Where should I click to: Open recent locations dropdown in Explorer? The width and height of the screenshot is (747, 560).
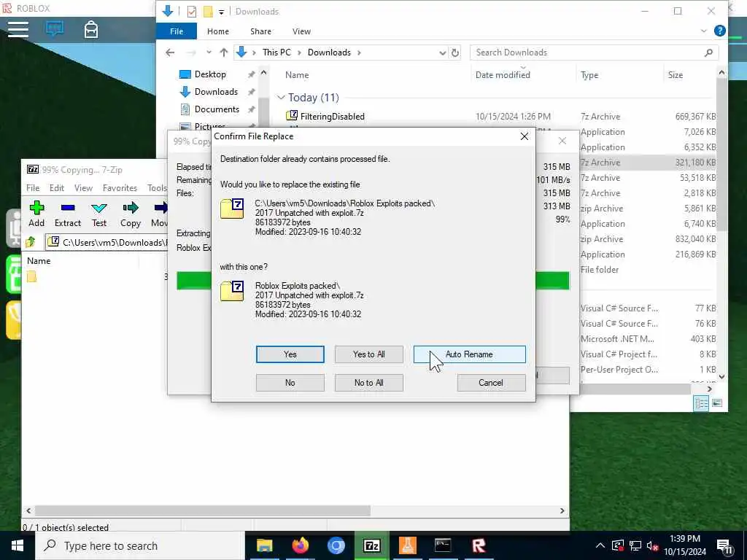tap(209, 52)
